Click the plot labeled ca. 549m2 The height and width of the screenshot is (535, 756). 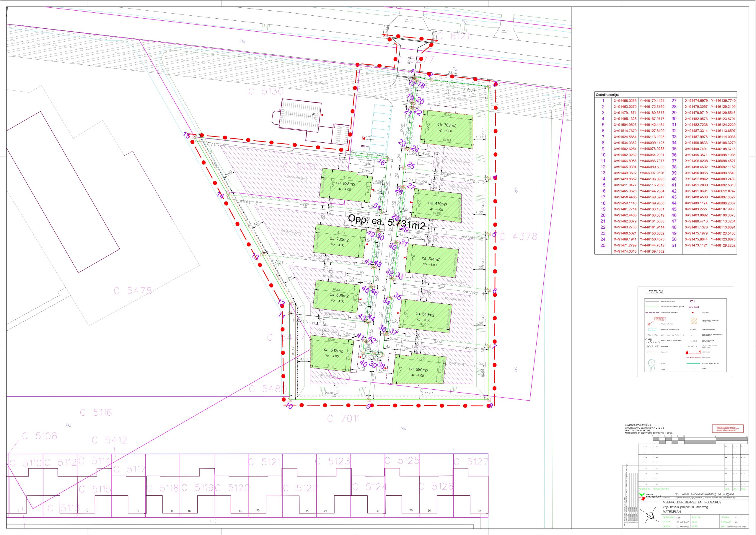[x=425, y=316]
